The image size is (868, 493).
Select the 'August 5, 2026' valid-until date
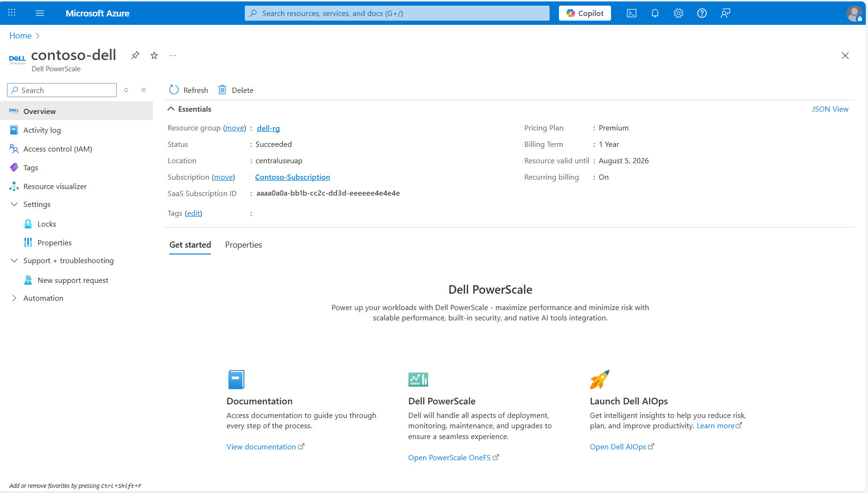pyautogui.click(x=624, y=161)
